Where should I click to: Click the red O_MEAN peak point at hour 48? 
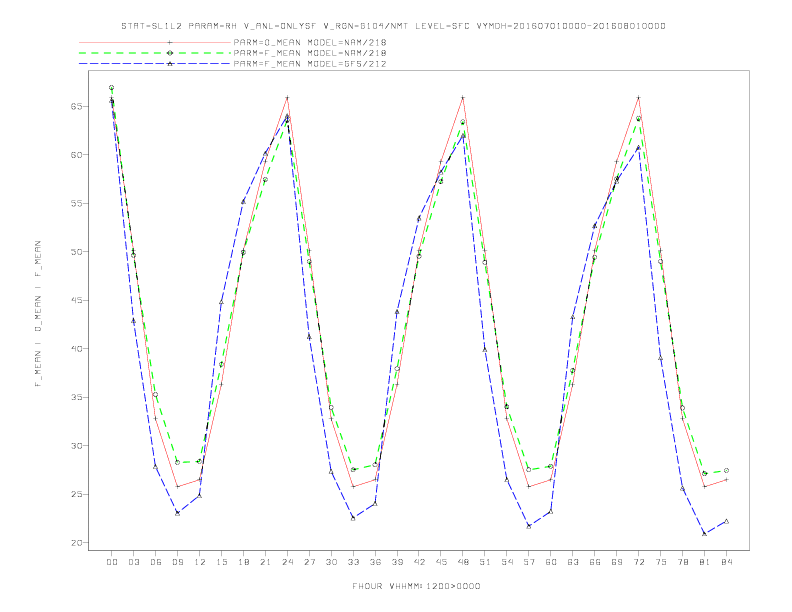point(463,97)
